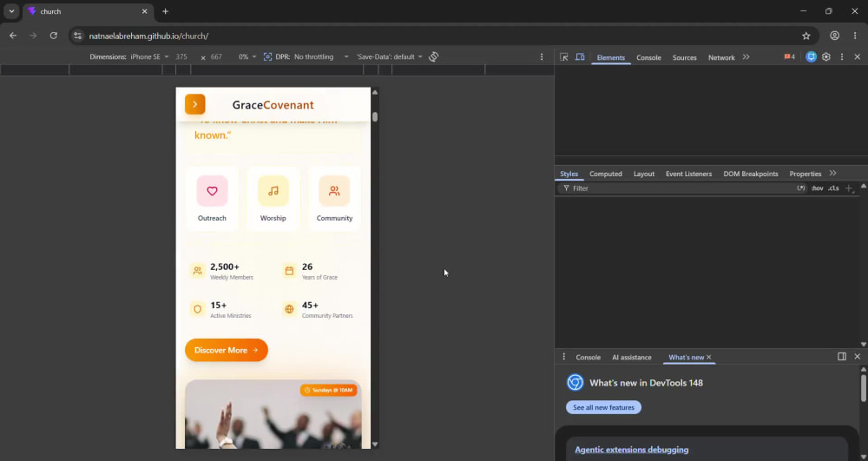
Task: Click the GraceCovenant site logo
Action: tap(273, 104)
